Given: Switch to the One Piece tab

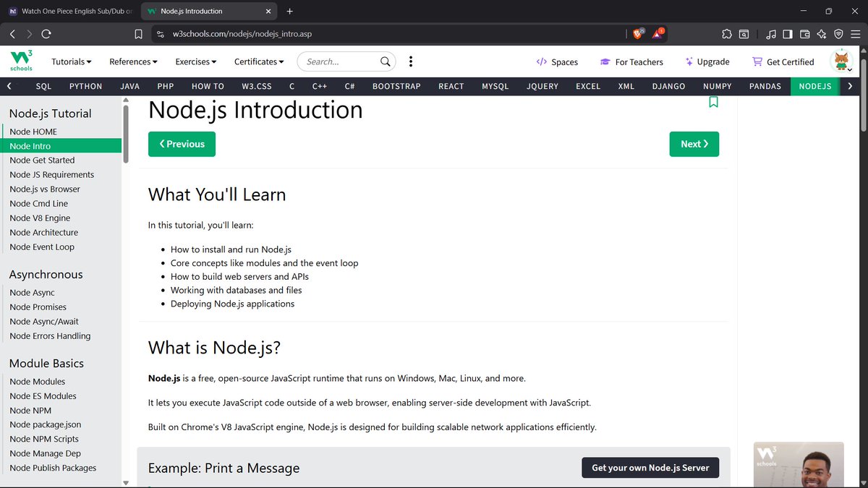Looking at the screenshot, I should tap(69, 12).
